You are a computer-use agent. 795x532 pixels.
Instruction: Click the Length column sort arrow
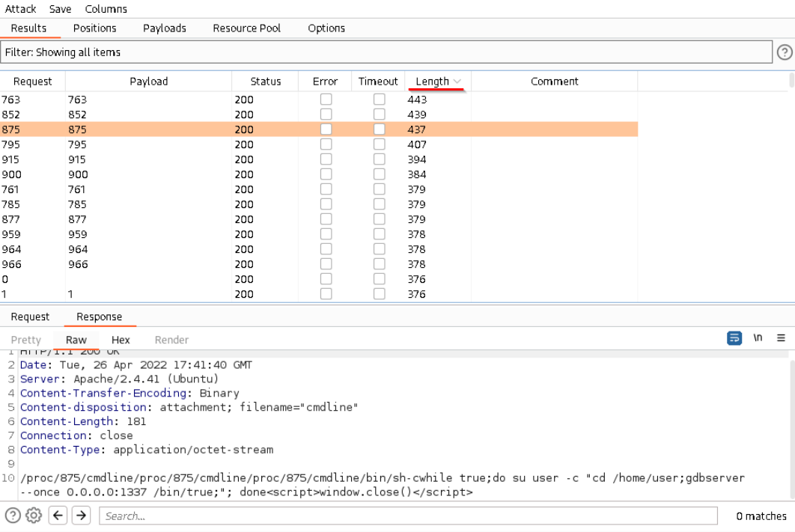pyautogui.click(x=457, y=82)
